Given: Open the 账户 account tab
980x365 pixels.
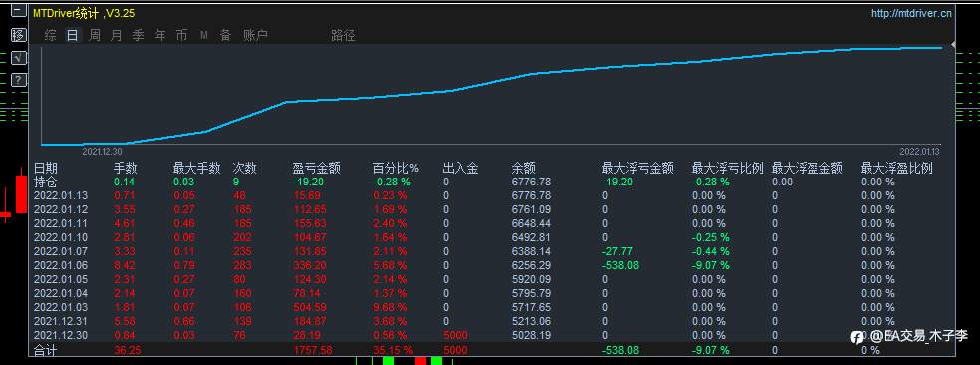Looking at the screenshot, I should (255, 36).
